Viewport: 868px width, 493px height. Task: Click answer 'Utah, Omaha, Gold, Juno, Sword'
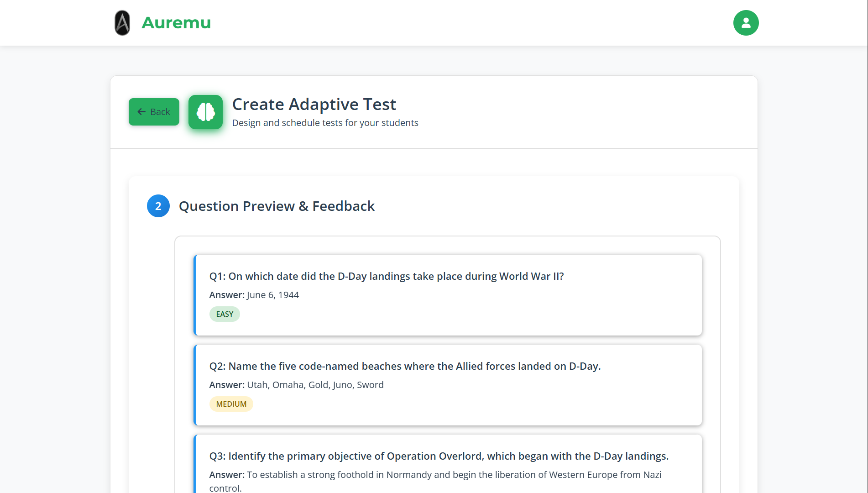pos(315,385)
